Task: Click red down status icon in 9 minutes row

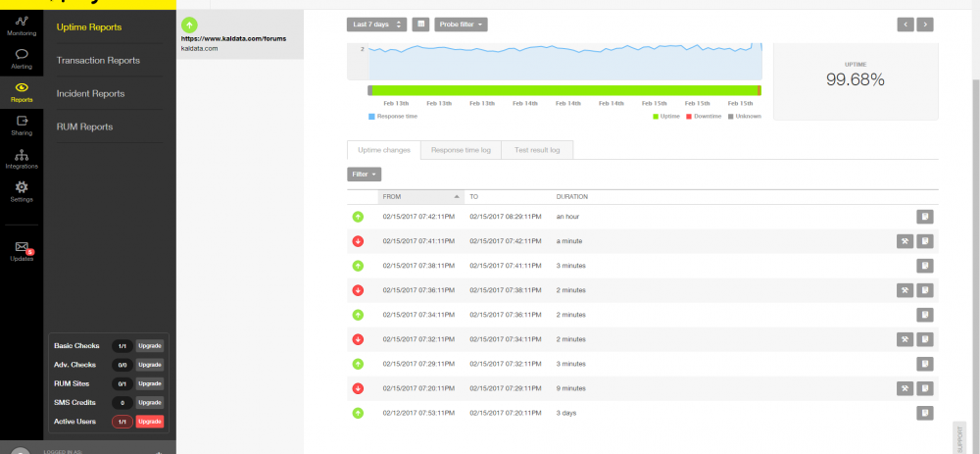Action: click(358, 388)
